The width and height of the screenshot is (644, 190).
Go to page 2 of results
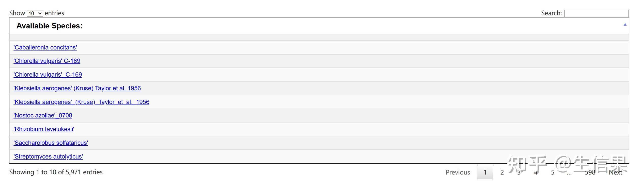pyautogui.click(x=502, y=172)
